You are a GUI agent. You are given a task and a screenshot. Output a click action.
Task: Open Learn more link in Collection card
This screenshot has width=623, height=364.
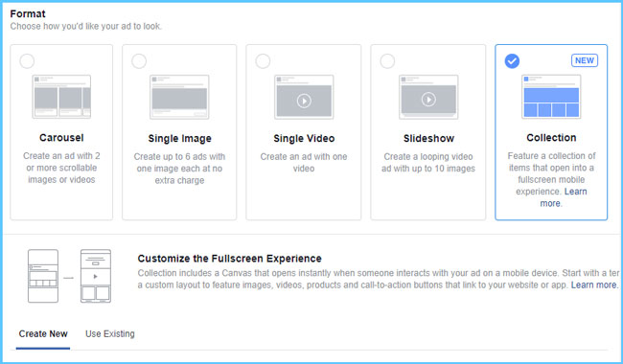point(563,197)
